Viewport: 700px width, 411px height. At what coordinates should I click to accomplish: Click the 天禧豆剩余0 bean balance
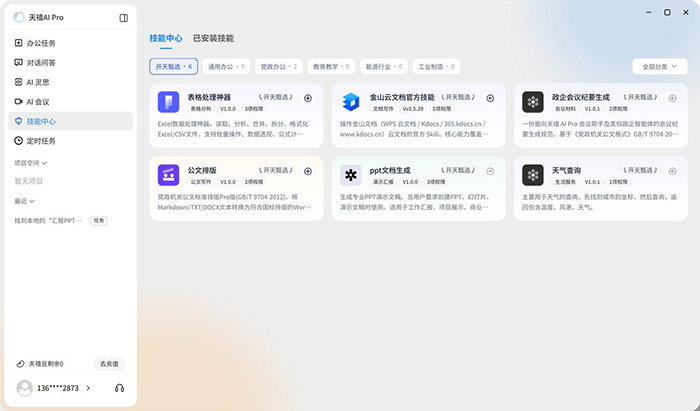[x=40, y=364]
